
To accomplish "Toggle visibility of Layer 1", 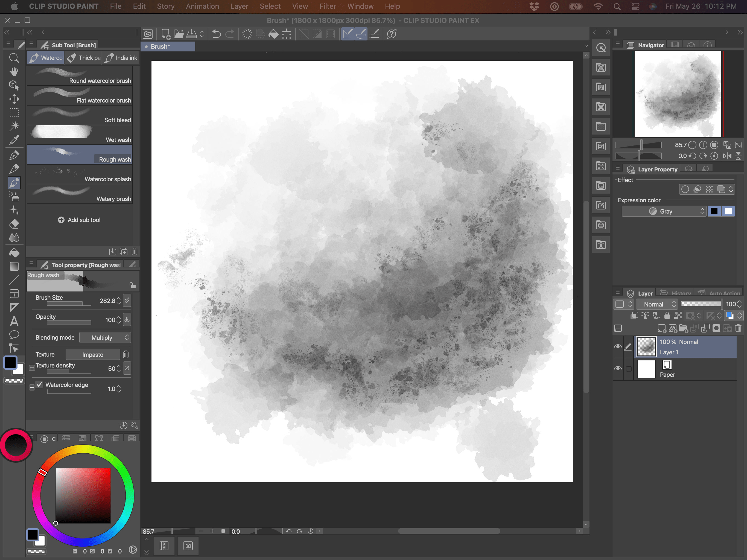I will click(618, 346).
